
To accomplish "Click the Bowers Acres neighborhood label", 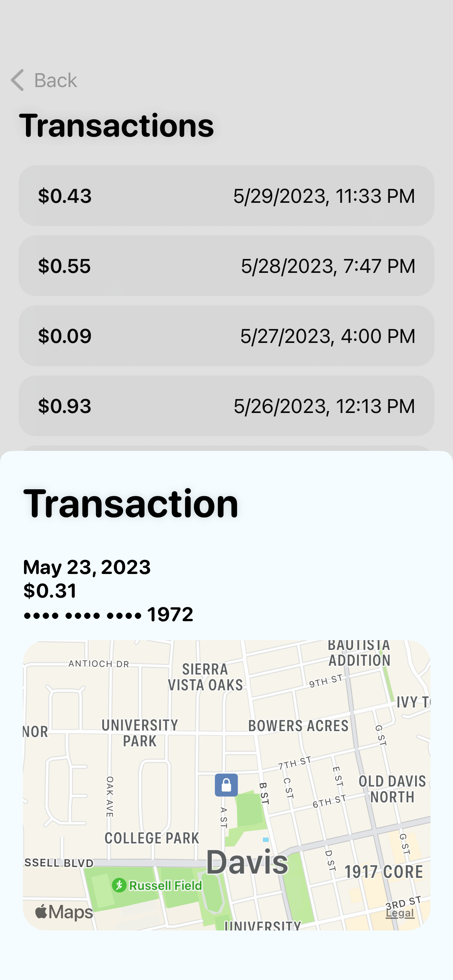I will (x=298, y=726).
